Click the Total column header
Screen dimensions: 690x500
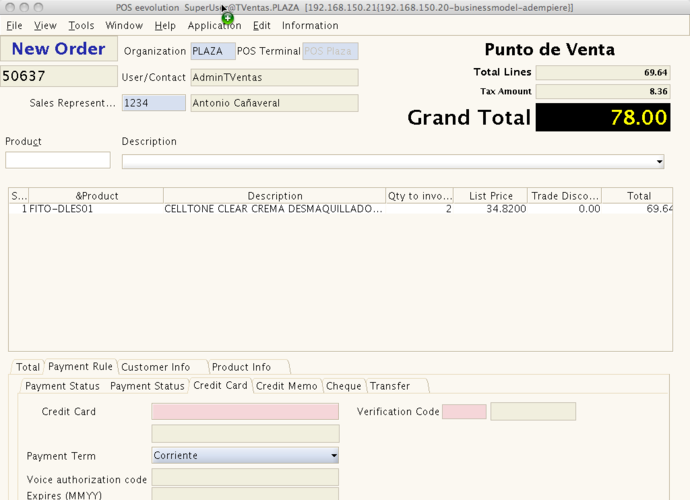tap(637, 196)
